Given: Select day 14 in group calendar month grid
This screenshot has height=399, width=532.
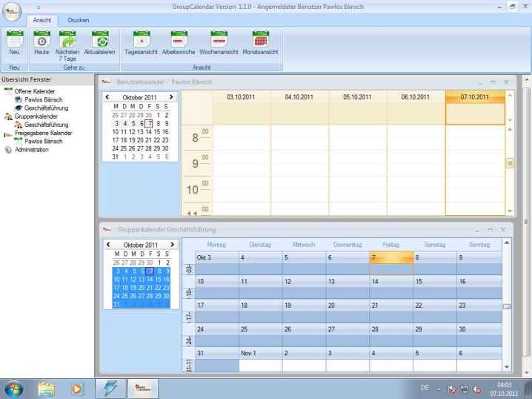Looking at the screenshot, I should [x=375, y=282].
